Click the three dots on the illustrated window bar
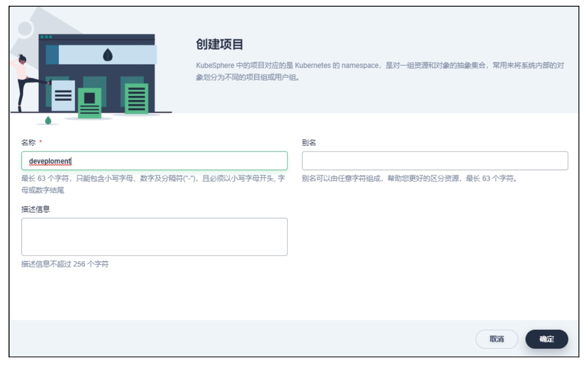Viewport: 588px width, 367px height. [x=46, y=37]
